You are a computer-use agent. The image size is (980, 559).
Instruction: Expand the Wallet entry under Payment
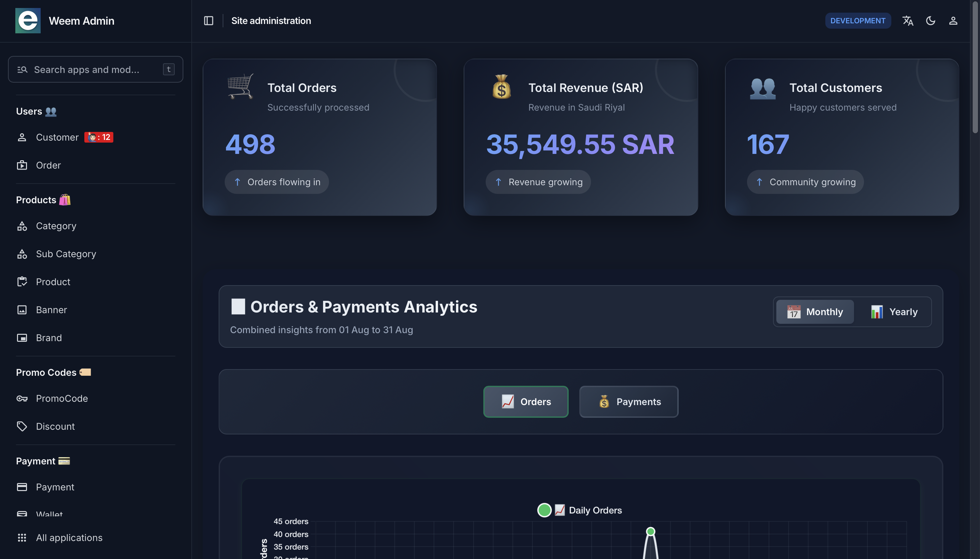click(49, 514)
